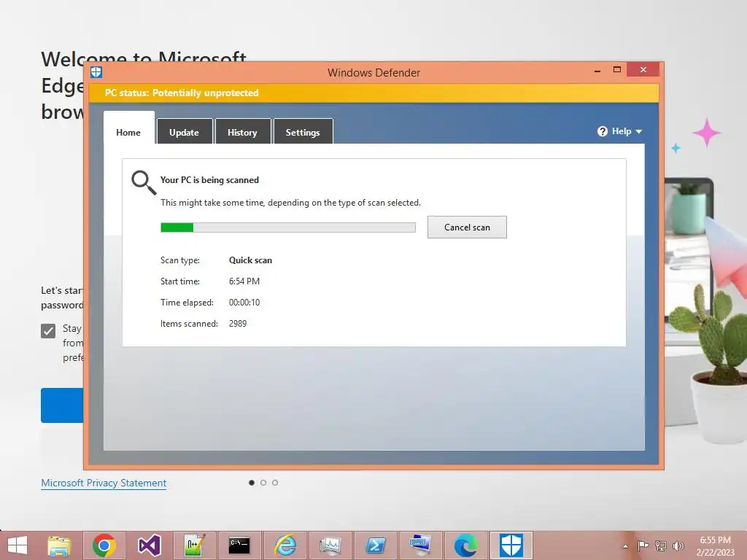This screenshot has width=747, height=560.
Task: Open the volume speaker tray icon
Action: 678,545
